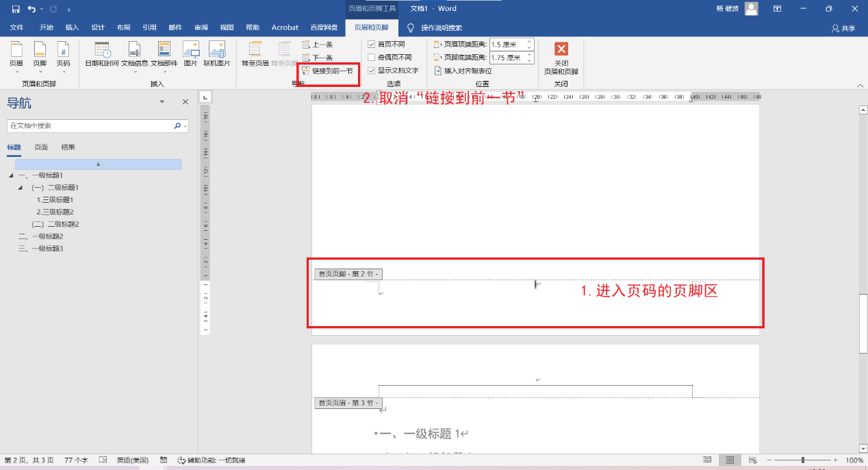Click the 操作说明搜索 lightbulb search box
The height and width of the screenshot is (470, 868).
coord(435,28)
